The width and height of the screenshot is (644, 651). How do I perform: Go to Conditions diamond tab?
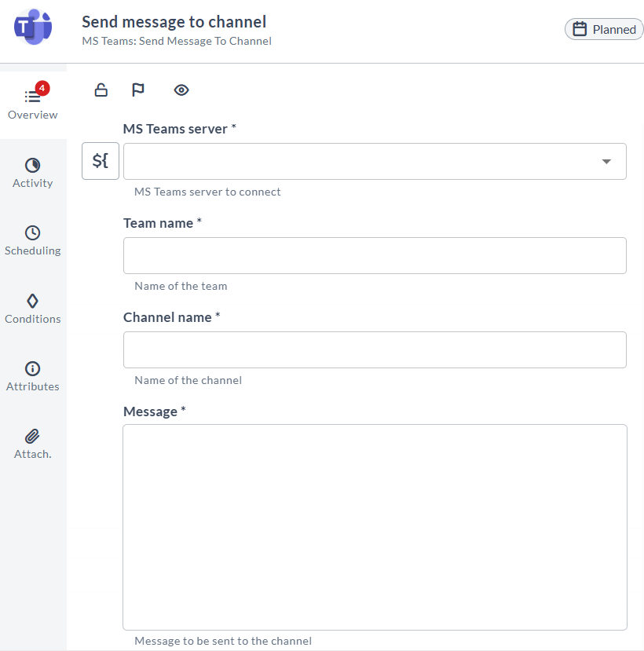pos(33,309)
